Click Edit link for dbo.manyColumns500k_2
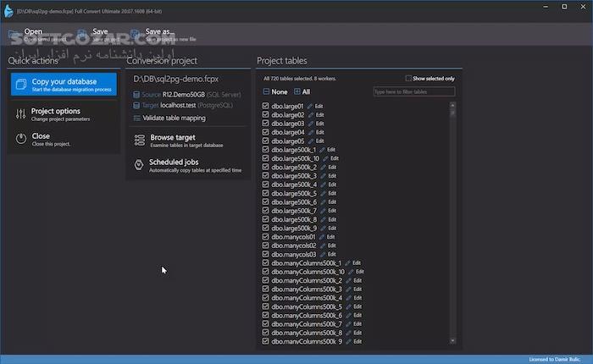This screenshot has width=593, height=364. tap(357, 280)
